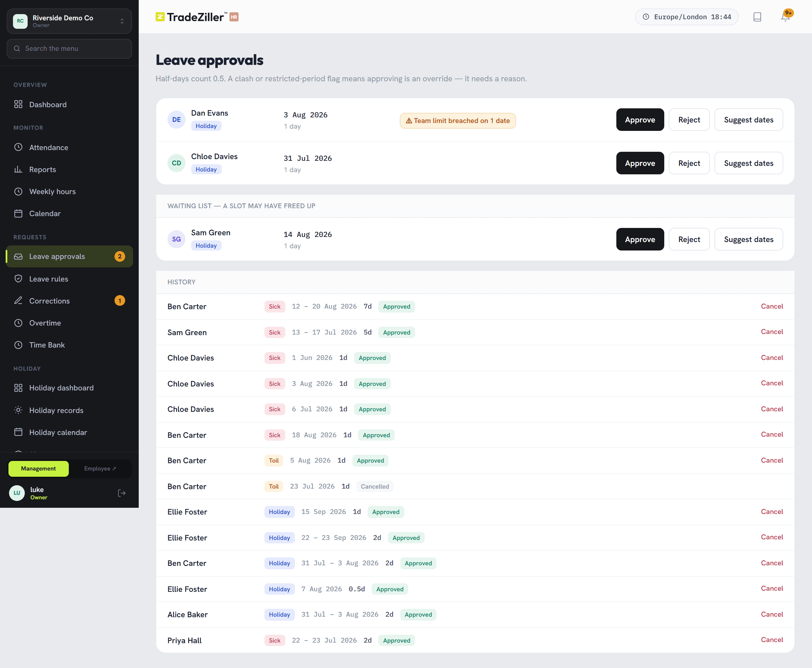Click the Leave rules shield icon
This screenshot has width=812, height=668.
[18, 279]
